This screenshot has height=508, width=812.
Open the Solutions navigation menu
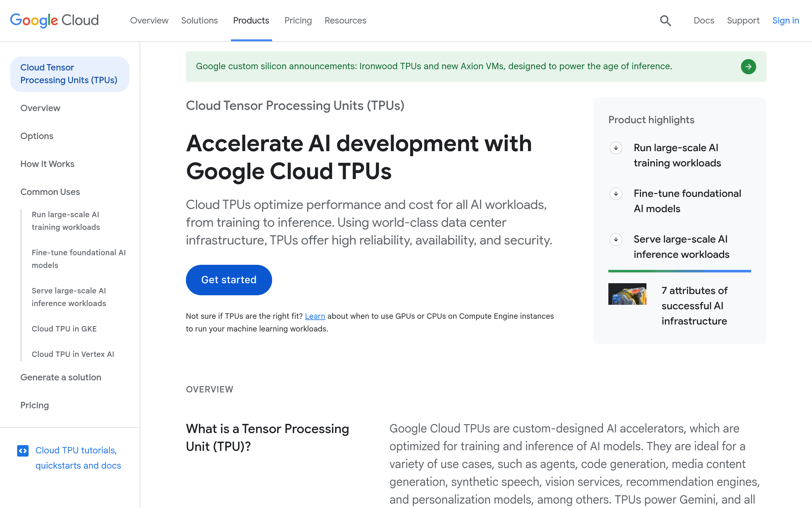(x=200, y=21)
